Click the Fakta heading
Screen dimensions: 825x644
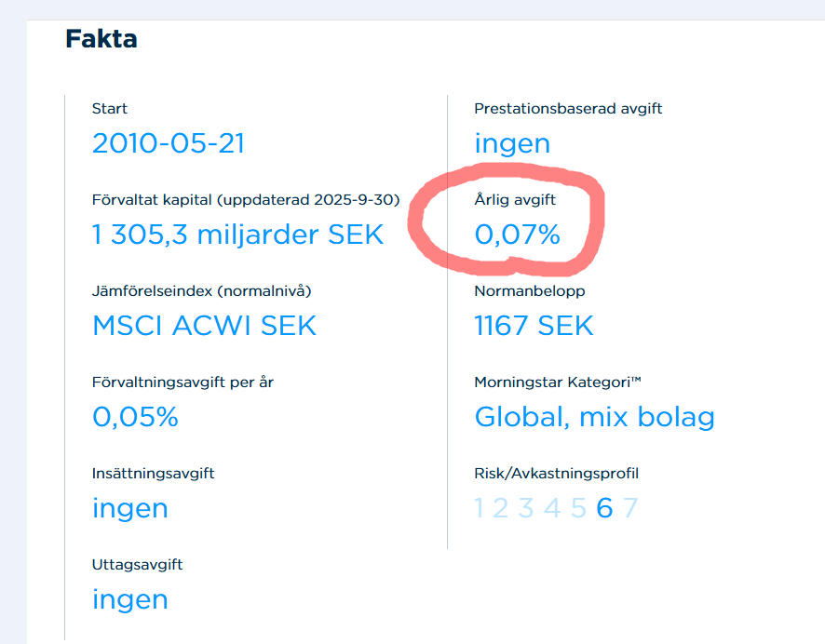(x=101, y=39)
